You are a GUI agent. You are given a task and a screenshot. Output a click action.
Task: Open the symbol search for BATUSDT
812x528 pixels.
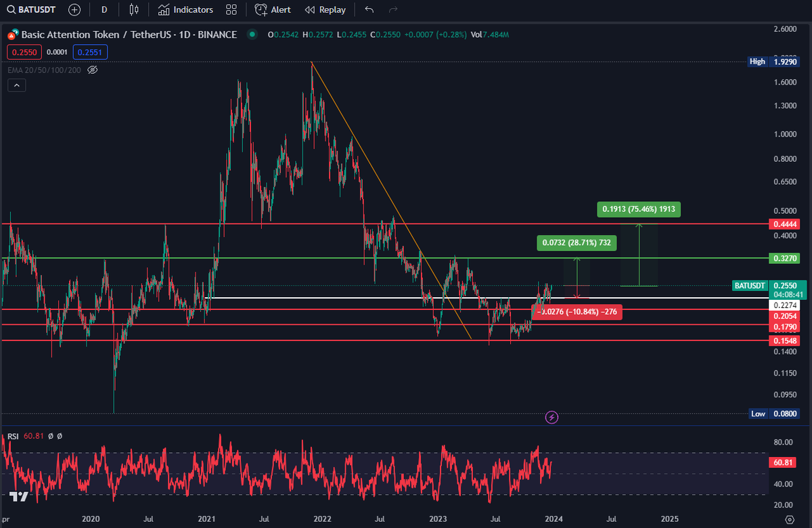[28, 9]
